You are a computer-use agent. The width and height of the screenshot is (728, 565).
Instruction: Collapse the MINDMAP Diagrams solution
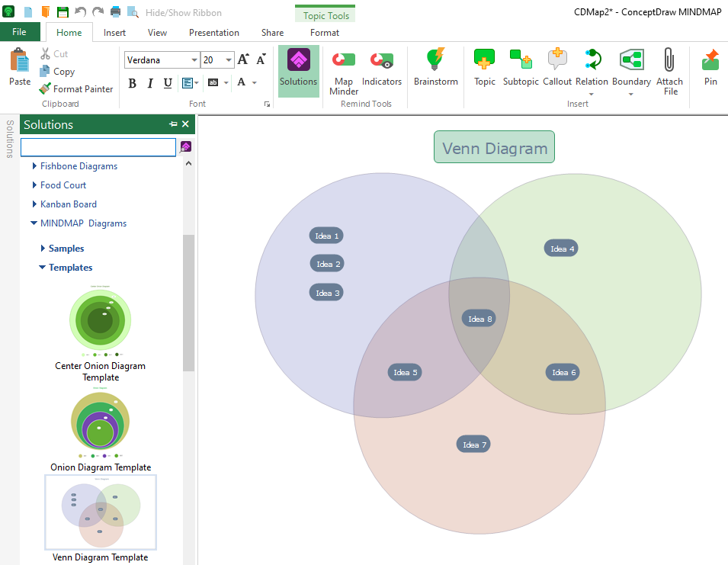pyautogui.click(x=34, y=223)
